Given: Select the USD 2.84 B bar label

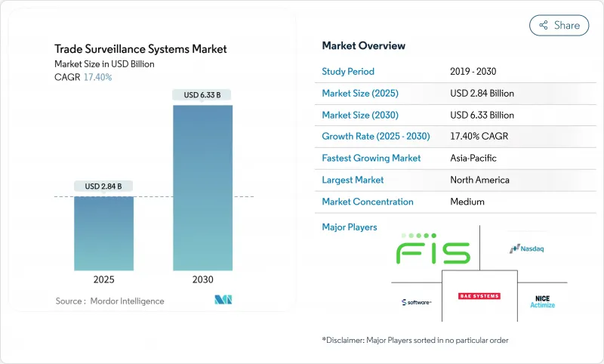Looking at the screenshot, I should pos(104,187).
